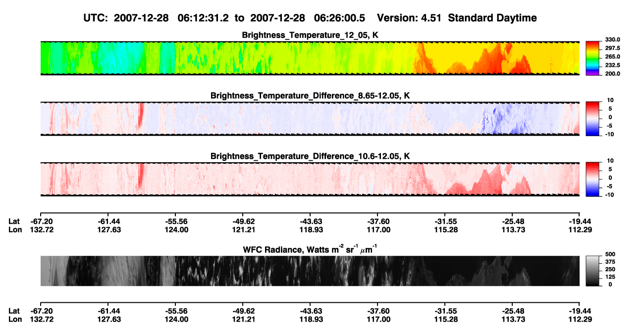Viewport: 644px width, 330px height.
Task: Click the 500 label on radiance colorbar
Action: [x=610, y=254]
